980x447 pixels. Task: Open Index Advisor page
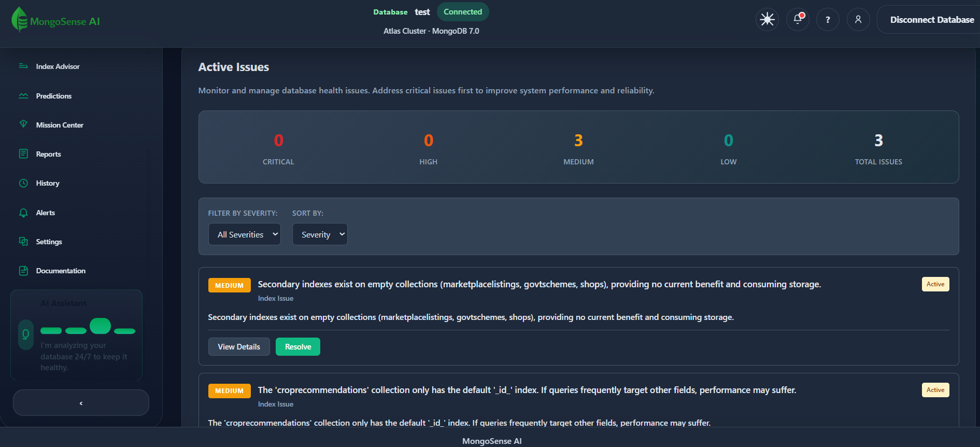click(58, 66)
